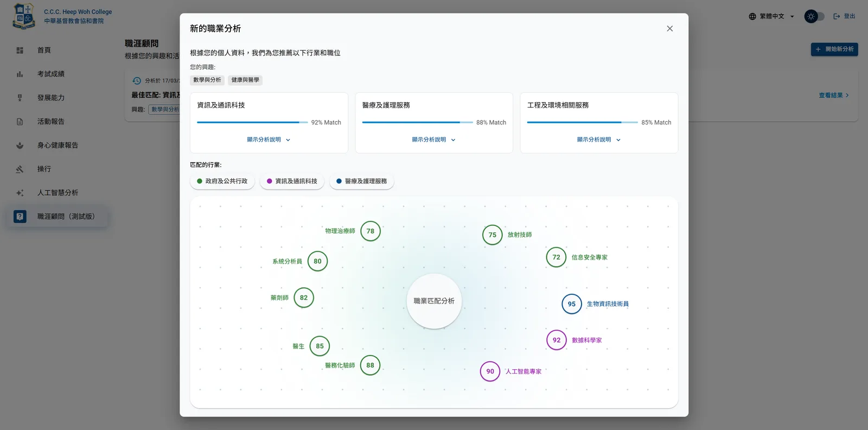Image resolution: width=868 pixels, height=430 pixels.
Task: Open 考試成績 in the sidebar
Action: [58, 74]
